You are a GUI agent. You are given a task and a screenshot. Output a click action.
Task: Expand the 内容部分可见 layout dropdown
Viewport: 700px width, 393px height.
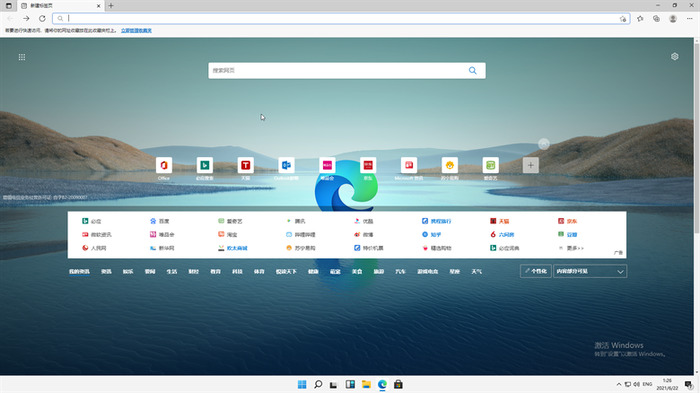pyautogui.click(x=590, y=271)
